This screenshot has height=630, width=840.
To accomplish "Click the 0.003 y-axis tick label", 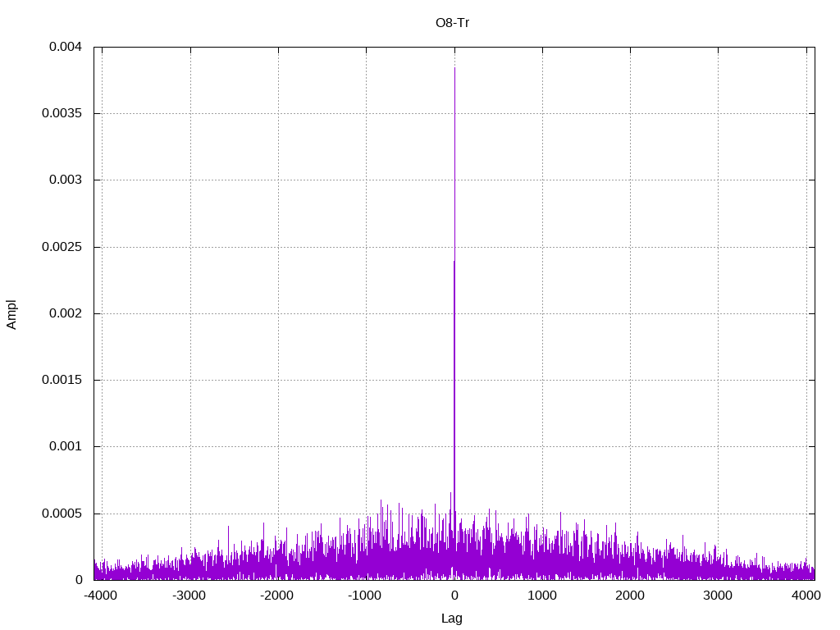I will pyautogui.click(x=66, y=180).
